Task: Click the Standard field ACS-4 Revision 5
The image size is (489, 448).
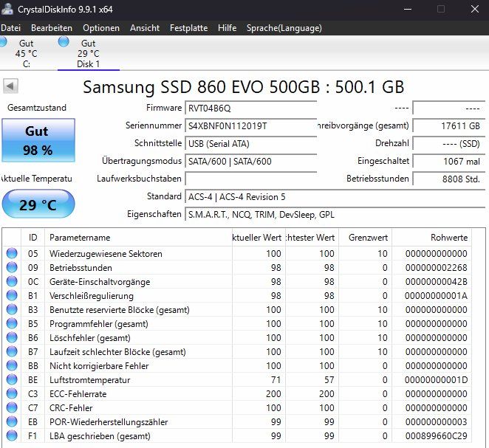Action: (x=335, y=197)
